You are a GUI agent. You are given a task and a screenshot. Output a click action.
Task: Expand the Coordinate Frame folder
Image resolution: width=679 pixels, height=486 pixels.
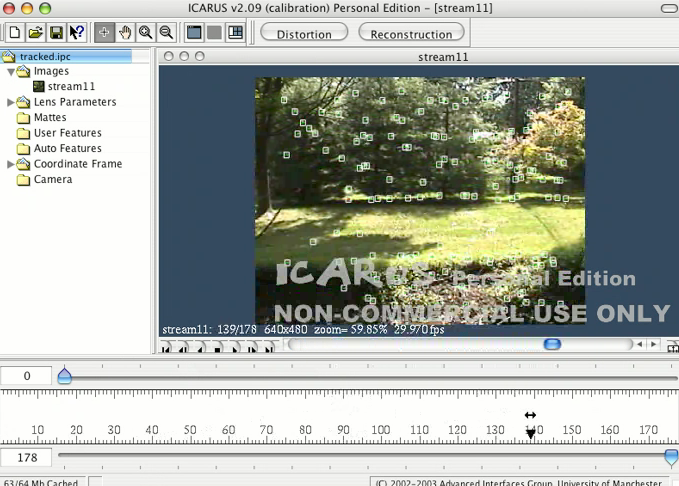pos(10,164)
